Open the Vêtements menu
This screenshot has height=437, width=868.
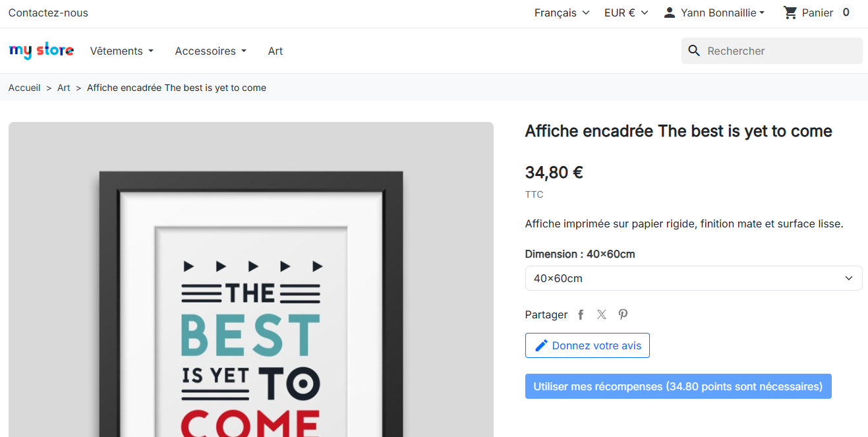point(122,51)
